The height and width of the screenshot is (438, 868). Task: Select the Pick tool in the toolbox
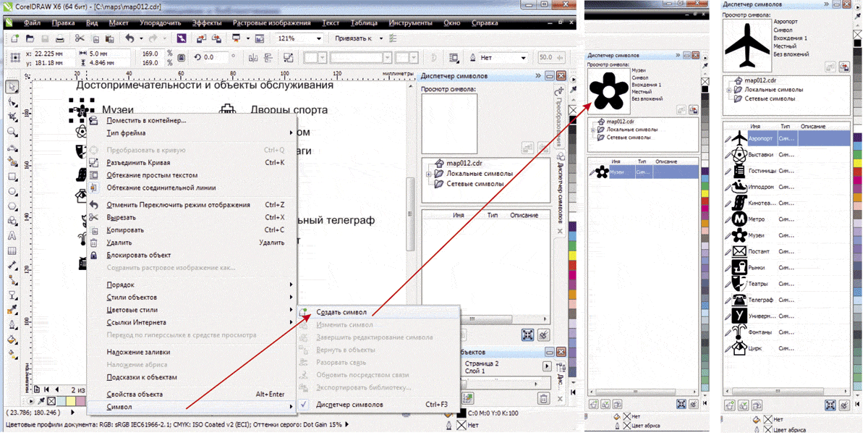(x=12, y=87)
